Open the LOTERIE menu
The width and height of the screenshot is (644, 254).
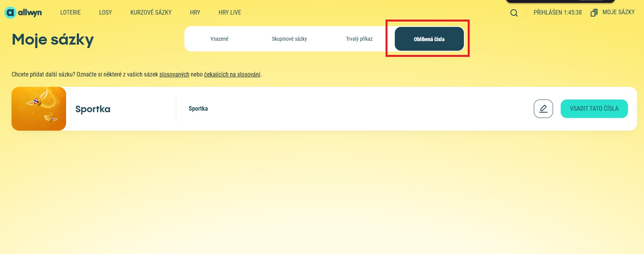pos(70,13)
